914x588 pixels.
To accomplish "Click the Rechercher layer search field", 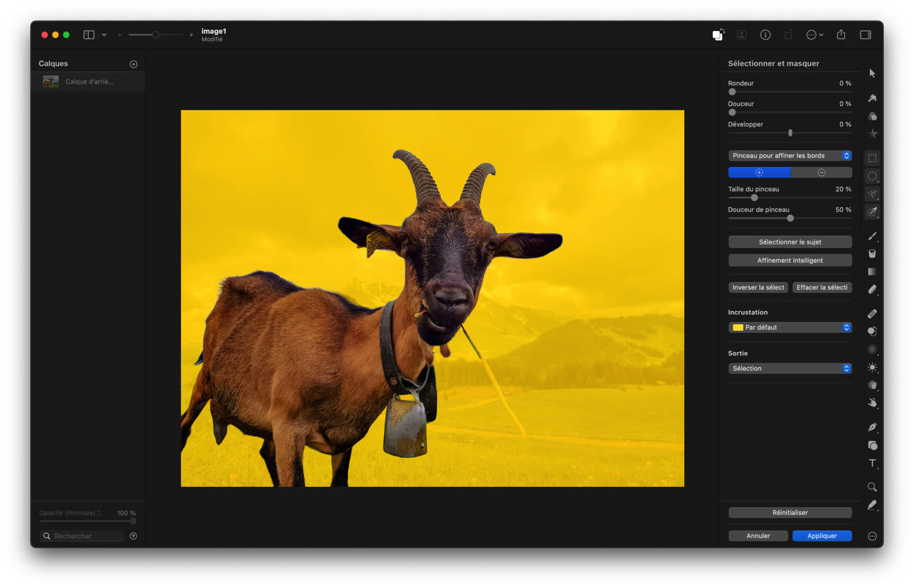I will [x=82, y=536].
